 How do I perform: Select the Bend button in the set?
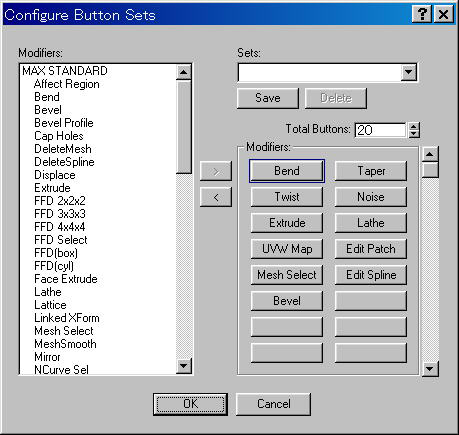pos(287,171)
